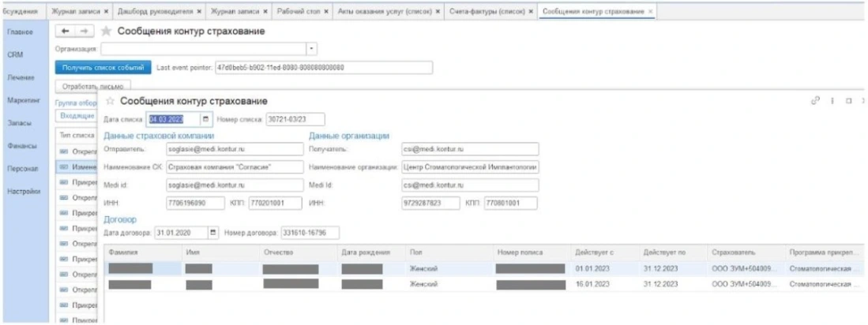Click the Номер полиса column header
The width and height of the screenshot is (868, 325).
click(532, 252)
